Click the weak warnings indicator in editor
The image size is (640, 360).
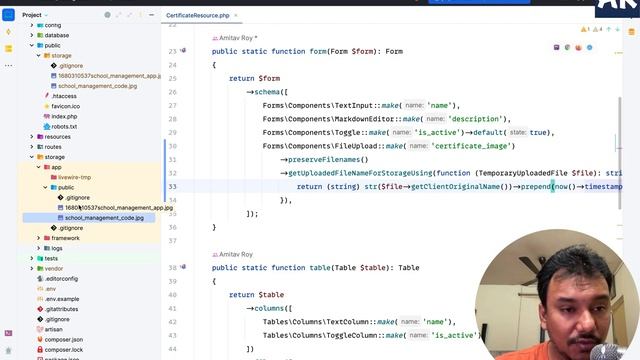click(597, 29)
